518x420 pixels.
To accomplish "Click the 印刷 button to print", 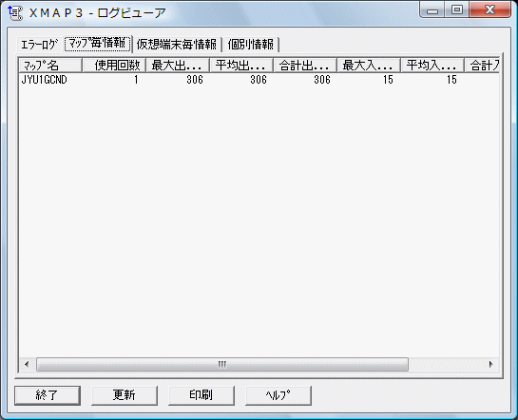I will (x=201, y=395).
